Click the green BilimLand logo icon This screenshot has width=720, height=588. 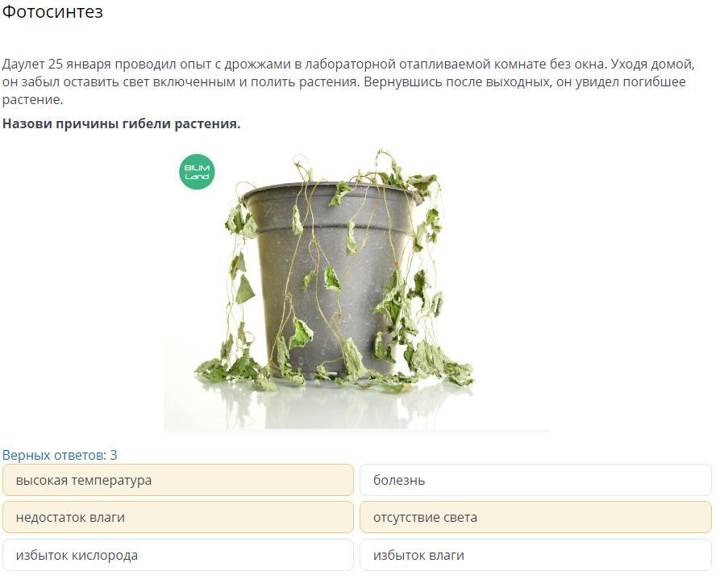click(x=197, y=173)
